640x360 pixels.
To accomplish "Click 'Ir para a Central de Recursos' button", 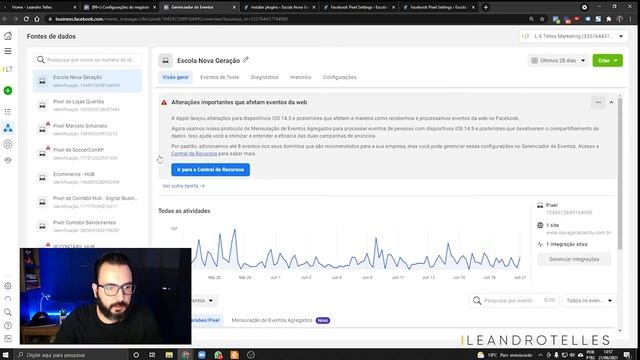I will [x=211, y=169].
